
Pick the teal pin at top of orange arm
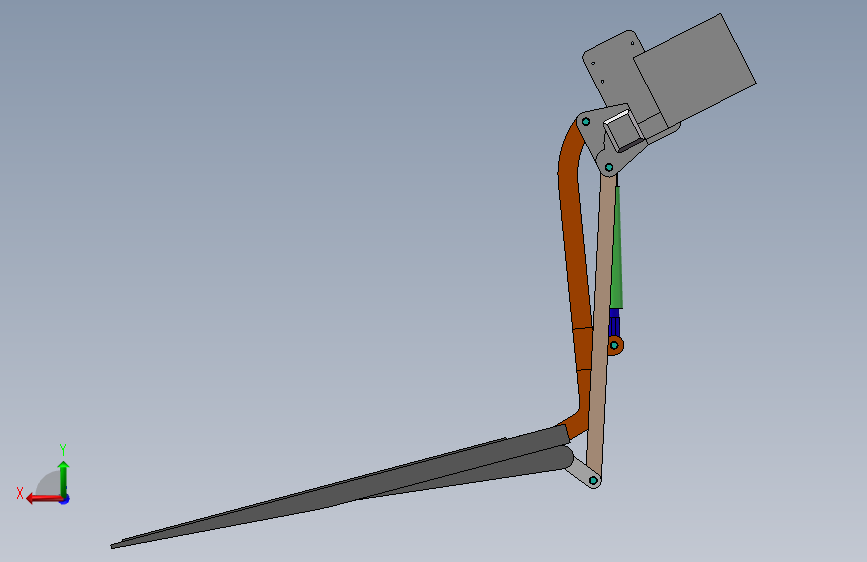coord(586,122)
